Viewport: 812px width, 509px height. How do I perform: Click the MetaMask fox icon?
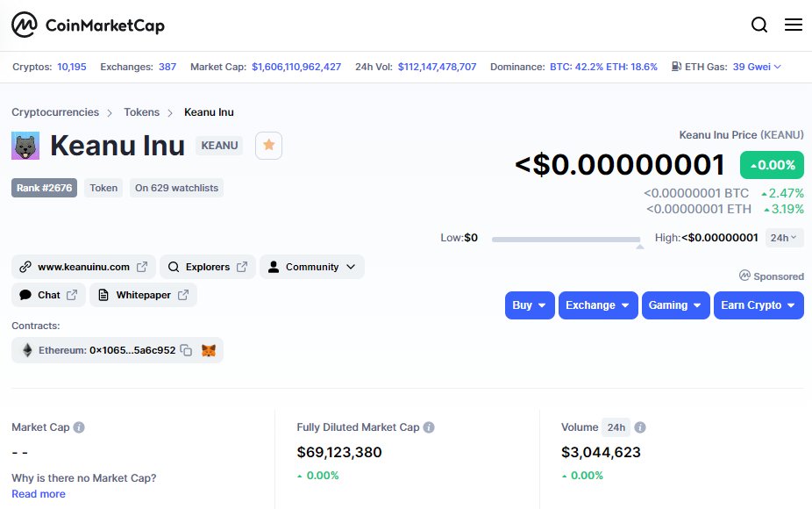pyautogui.click(x=209, y=350)
